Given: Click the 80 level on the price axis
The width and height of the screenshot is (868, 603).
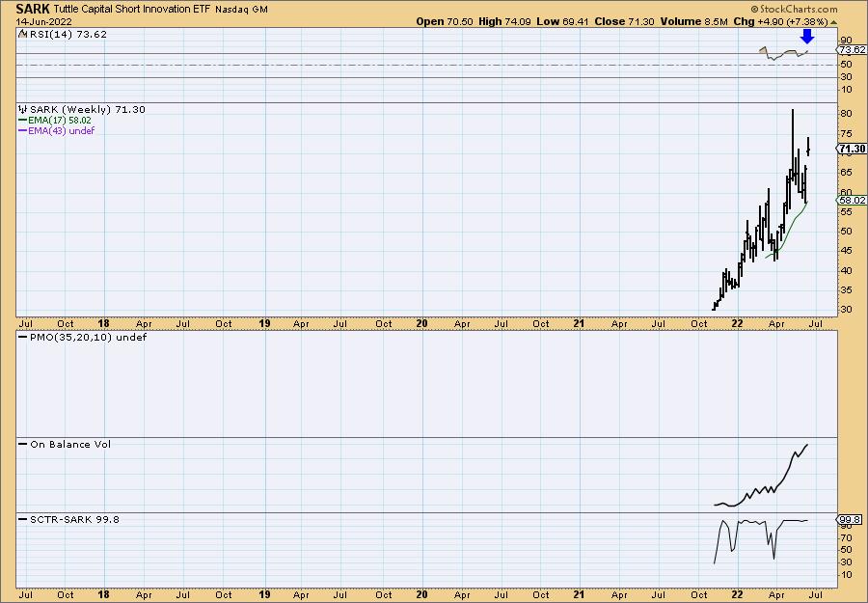Looking at the screenshot, I should point(846,114).
